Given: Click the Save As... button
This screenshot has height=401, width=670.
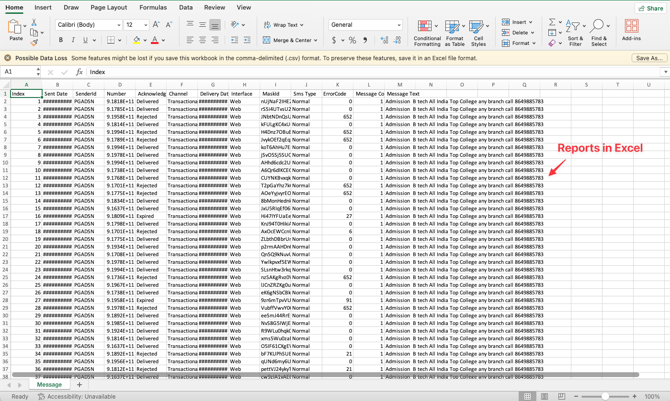Looking at the screenshot, I should coord(648,58).
